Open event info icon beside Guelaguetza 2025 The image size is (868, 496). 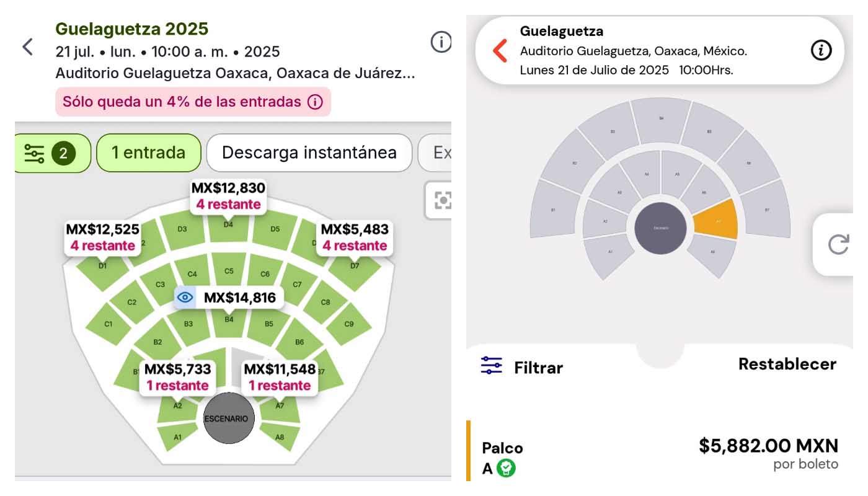coord(441,42)
